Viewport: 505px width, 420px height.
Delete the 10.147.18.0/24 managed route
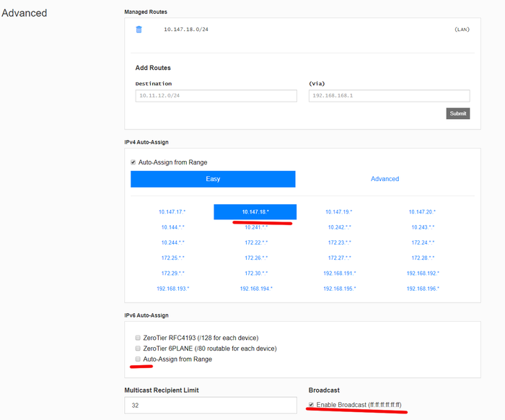[139, 30]
